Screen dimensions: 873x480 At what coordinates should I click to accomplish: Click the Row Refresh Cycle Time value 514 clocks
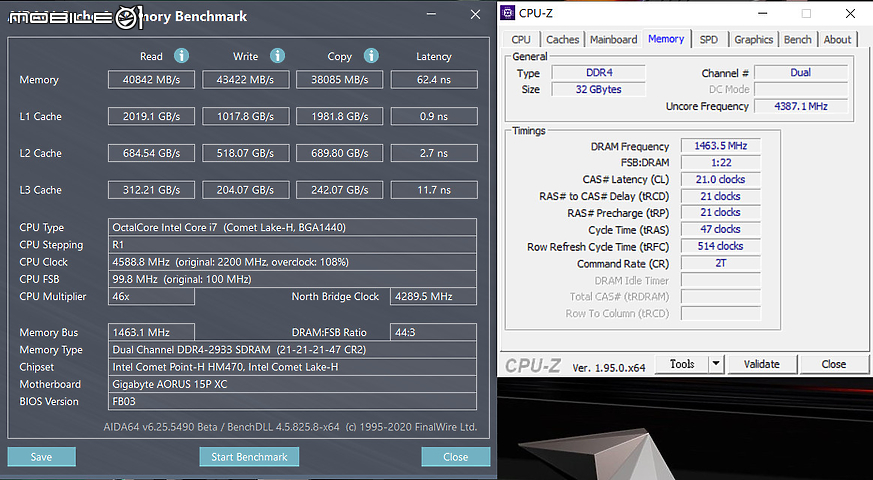tap(720, 246)
